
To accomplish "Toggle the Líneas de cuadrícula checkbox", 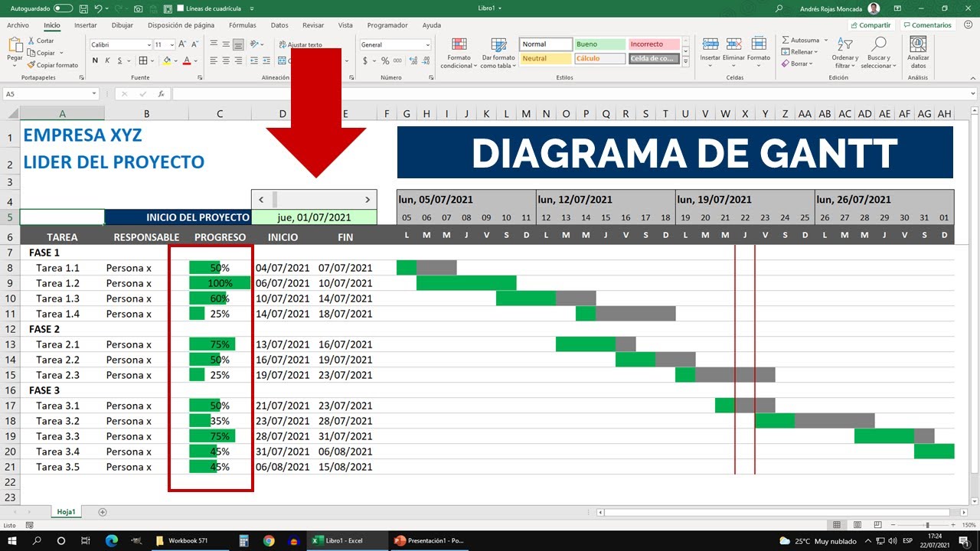I will [180, 8].
